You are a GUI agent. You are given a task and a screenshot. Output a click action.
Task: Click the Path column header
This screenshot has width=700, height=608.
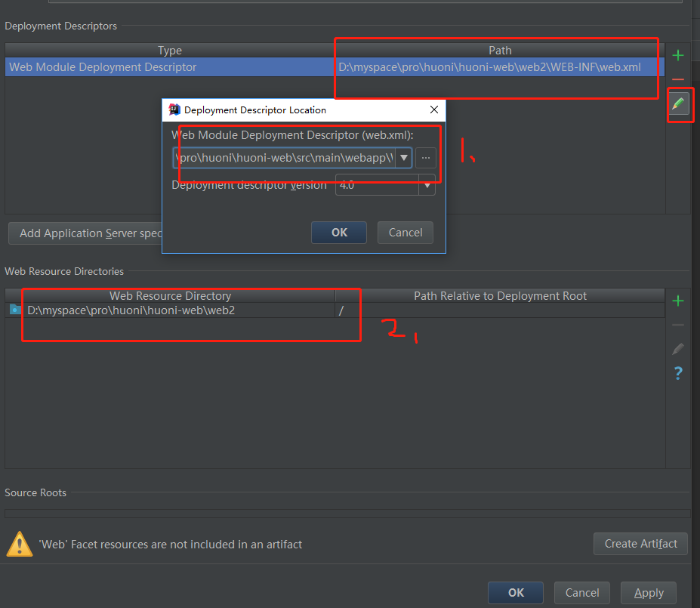(500, 51)
